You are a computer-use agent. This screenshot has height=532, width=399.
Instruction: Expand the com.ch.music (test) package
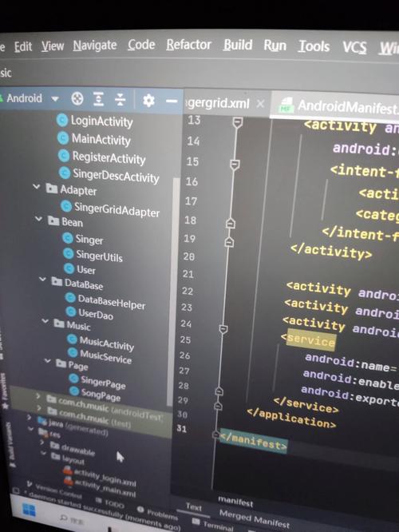coord(39,408)
